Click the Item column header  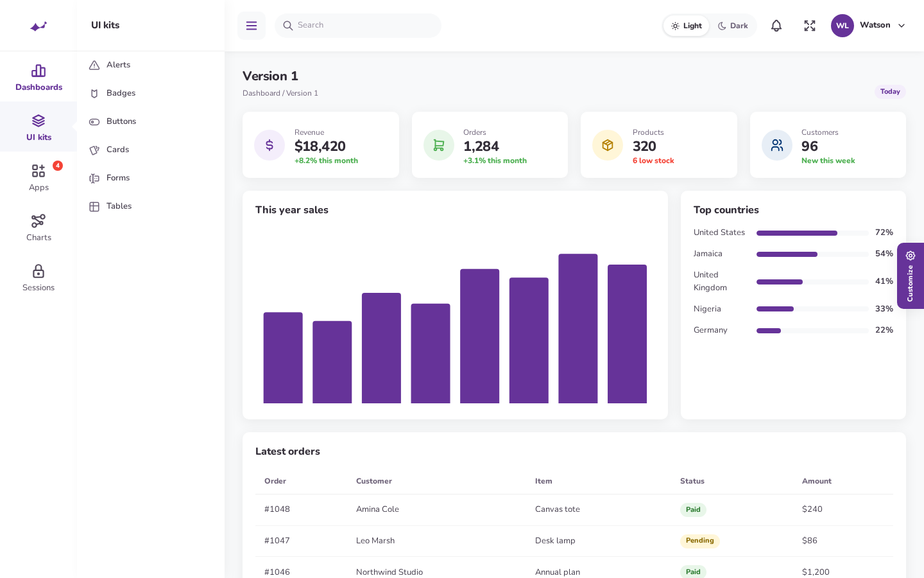click(x=543, y=481)
